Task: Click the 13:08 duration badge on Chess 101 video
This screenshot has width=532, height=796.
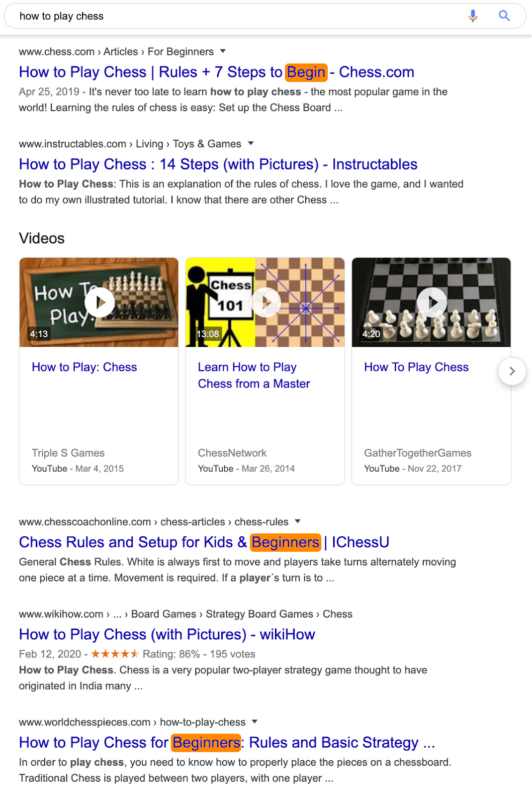Action: click(x=209, y=334)
